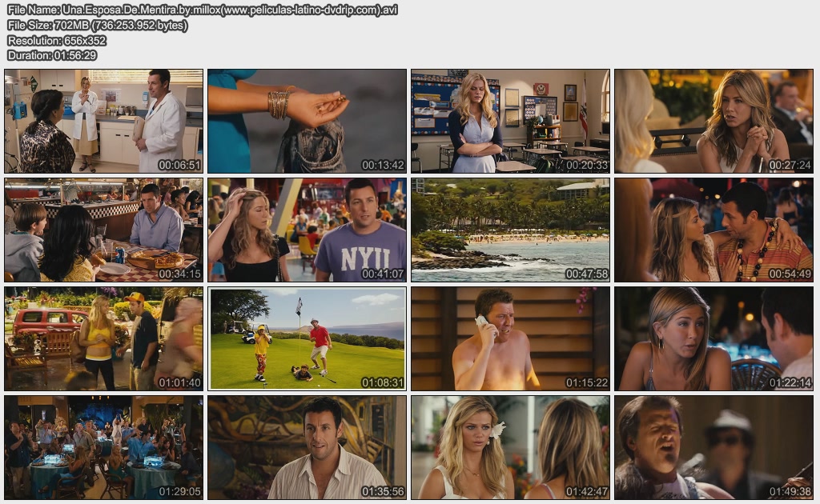Select the thumbnail timestamped 00:34:15
Screen dimensions: 820x504
point(103,230)
